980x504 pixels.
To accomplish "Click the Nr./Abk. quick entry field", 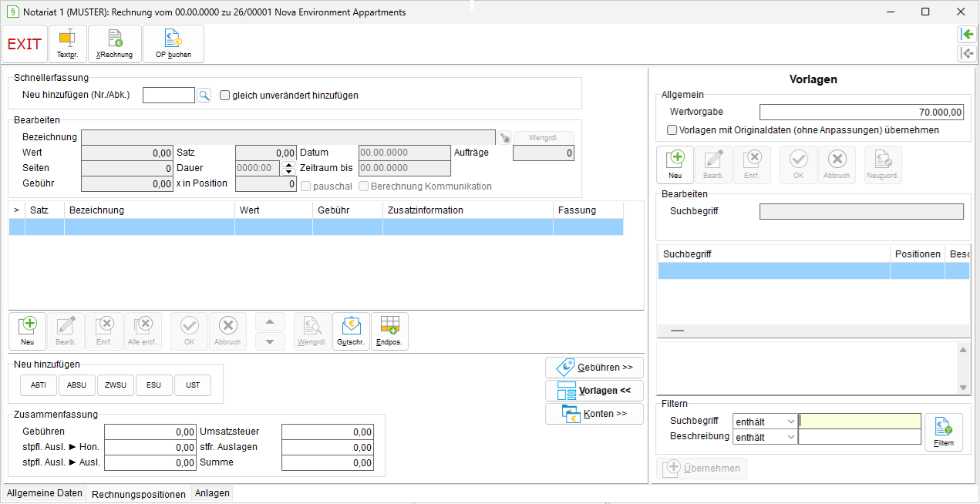I will click(x=169, y=95).
